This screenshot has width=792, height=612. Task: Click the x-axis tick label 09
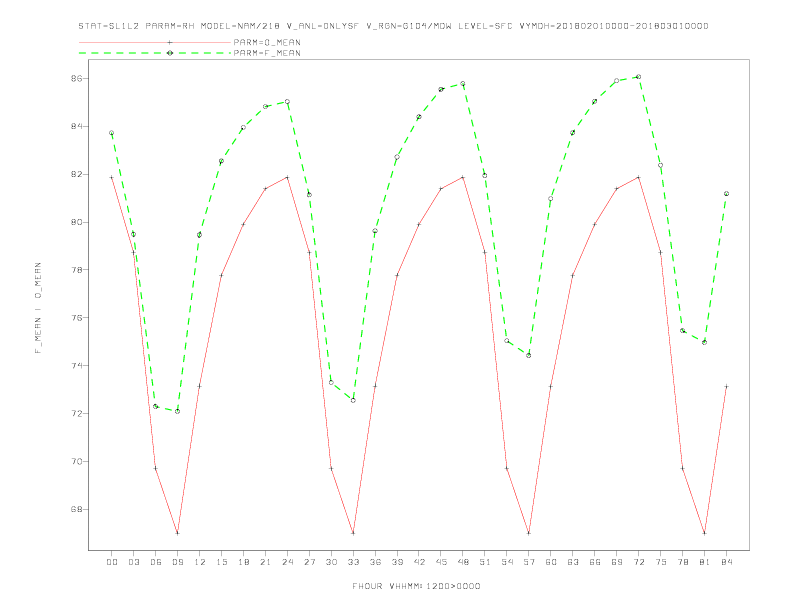(x=177, y=562)
